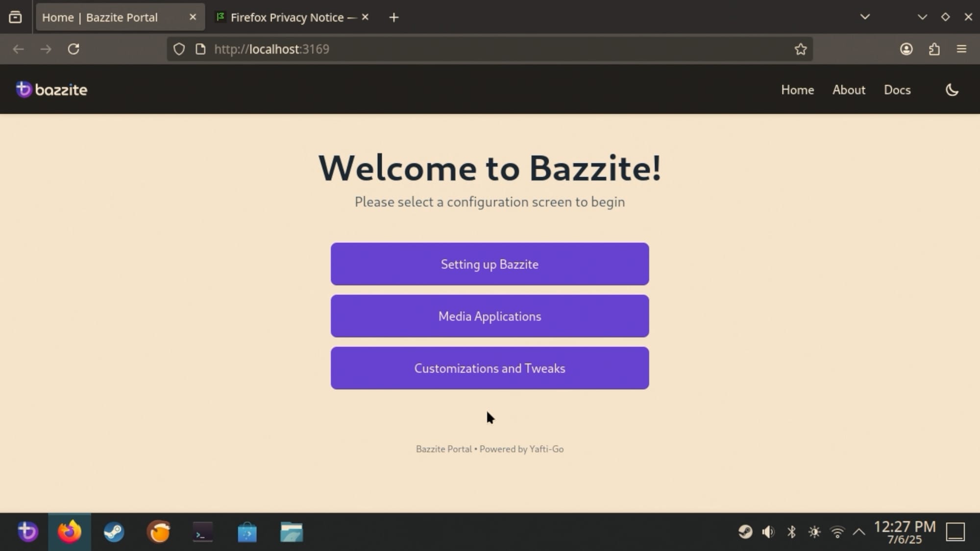The width and height of the screenshot is (980, 551).
Task: Close the Home | Bazzite Portal tab
Action: 193,17
